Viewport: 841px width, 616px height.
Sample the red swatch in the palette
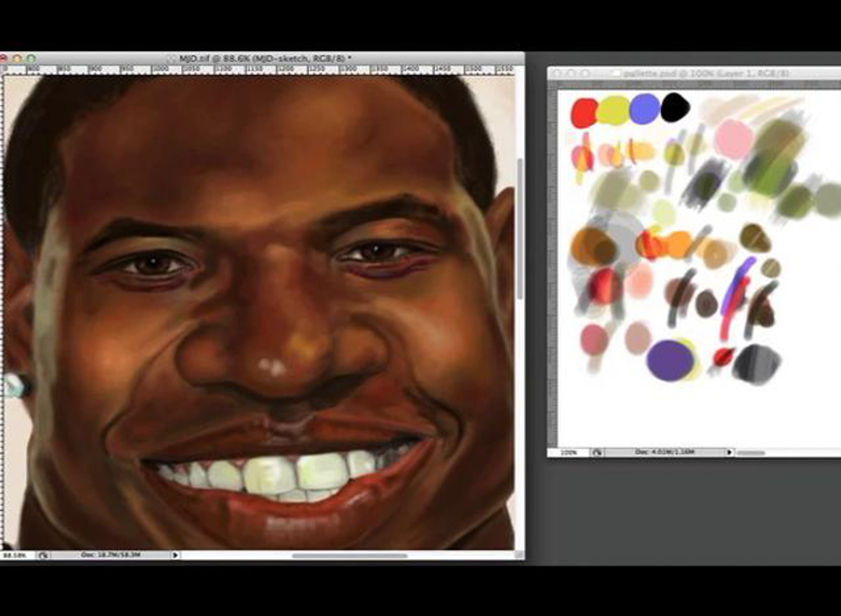click(x=584, y=113)
